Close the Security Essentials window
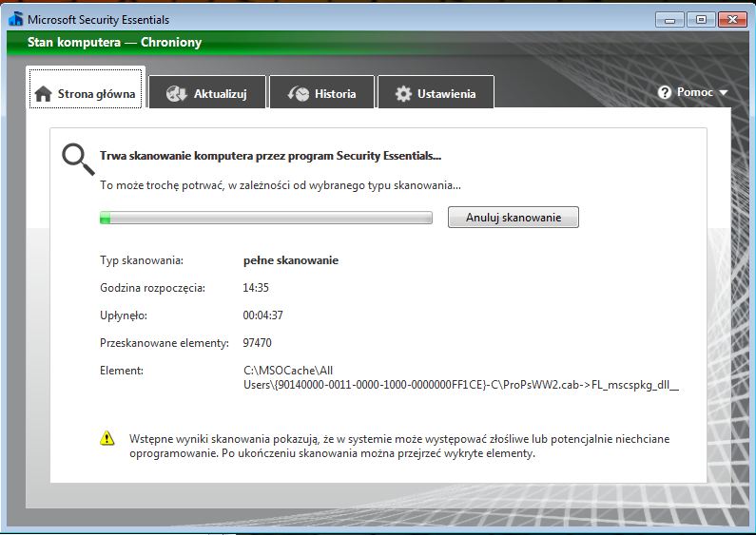The width and height of the screenshot is (756, 535). point(732,20)
